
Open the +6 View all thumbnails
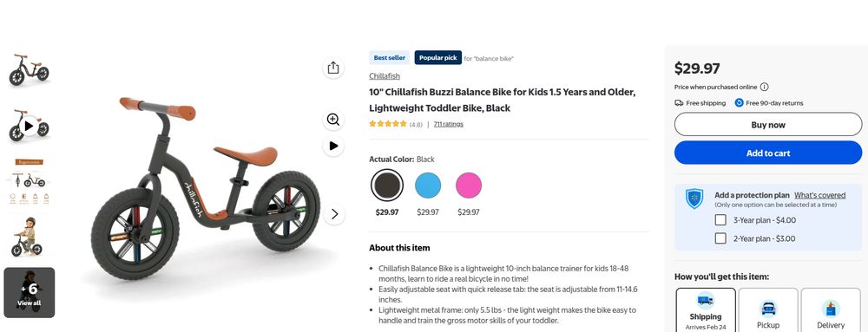coord(30,293)
